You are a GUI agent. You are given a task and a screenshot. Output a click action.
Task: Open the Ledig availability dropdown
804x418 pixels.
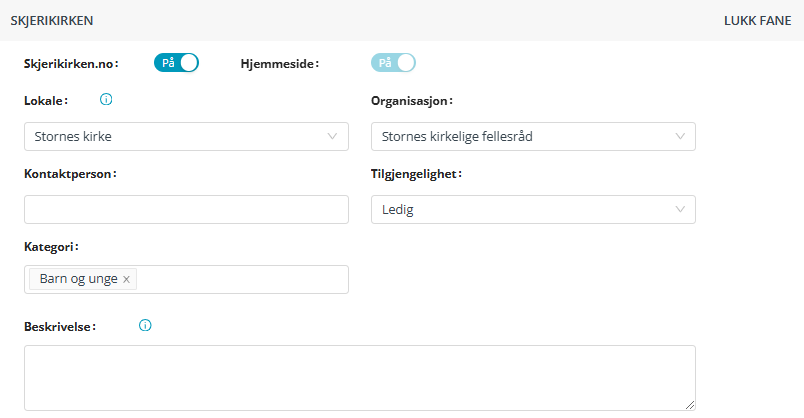(520, 209)
